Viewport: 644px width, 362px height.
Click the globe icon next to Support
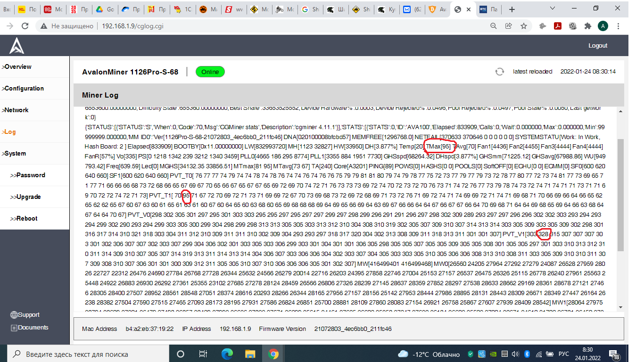14,315
